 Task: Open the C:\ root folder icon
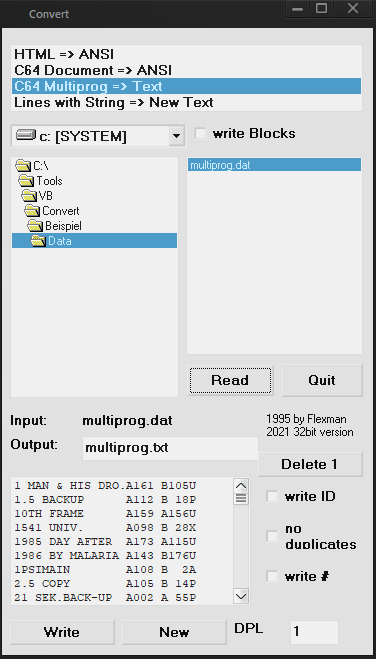pos(23,166)
